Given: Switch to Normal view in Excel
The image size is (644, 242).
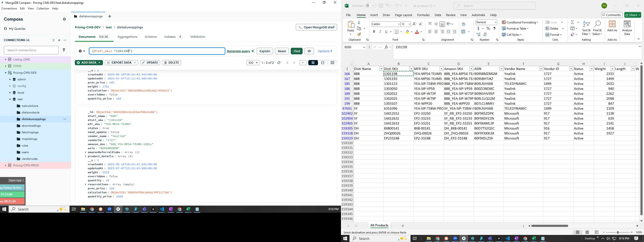Looking at the screenshot, I should tap(577, 232).
